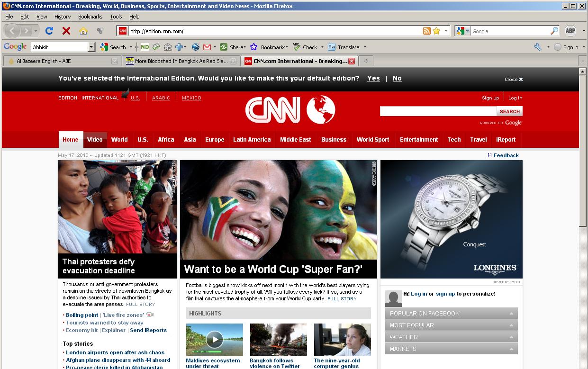Image resolution: width=588 pixels, height=369 pixels.
Task: Click the Share button on Google toolbar
Action: point(232,47)
